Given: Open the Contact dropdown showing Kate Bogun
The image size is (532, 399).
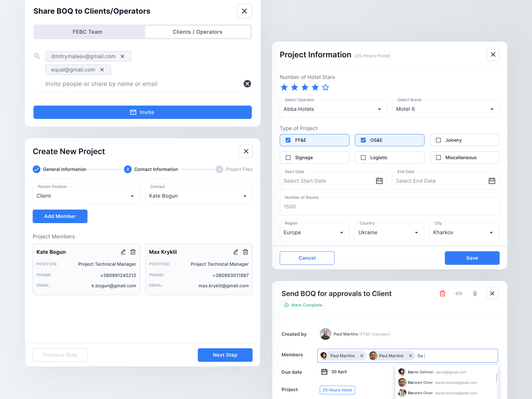Looking at the screenshot, I should click(245, 196).
